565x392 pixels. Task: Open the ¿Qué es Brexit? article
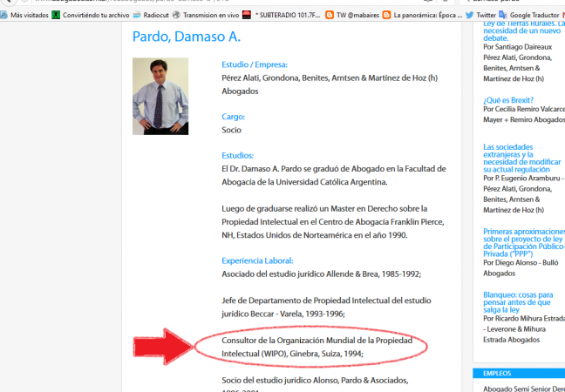pos(508,100)
